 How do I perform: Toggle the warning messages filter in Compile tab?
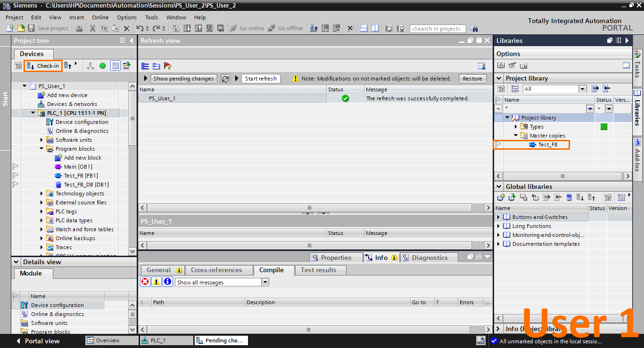tap(156, 282)
